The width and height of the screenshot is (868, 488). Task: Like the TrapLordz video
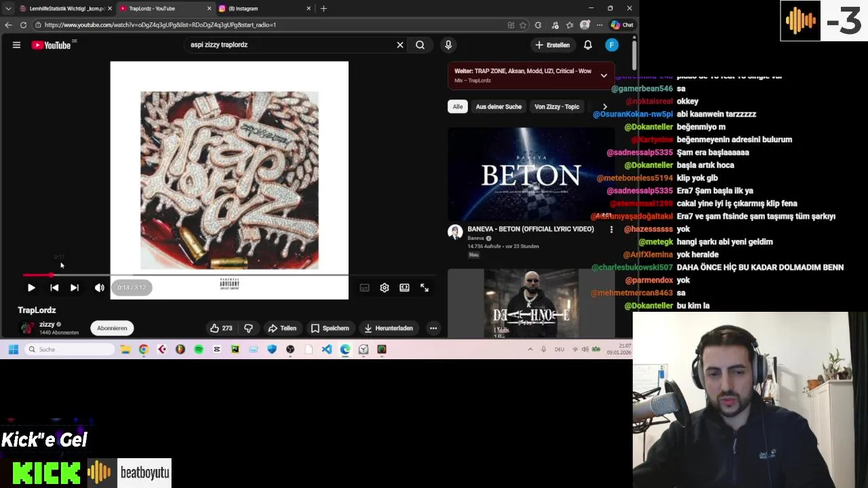click(x=221, y=328)
